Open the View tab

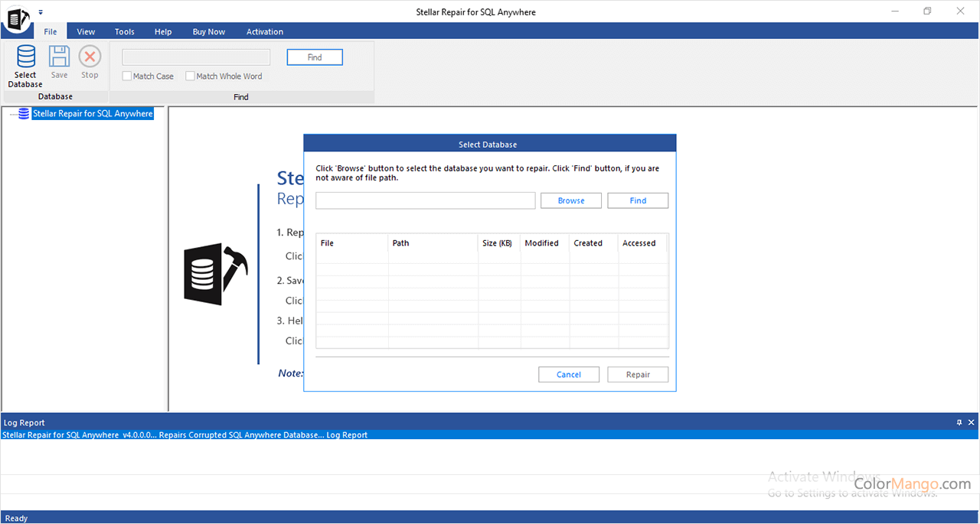tap(86, 31)
